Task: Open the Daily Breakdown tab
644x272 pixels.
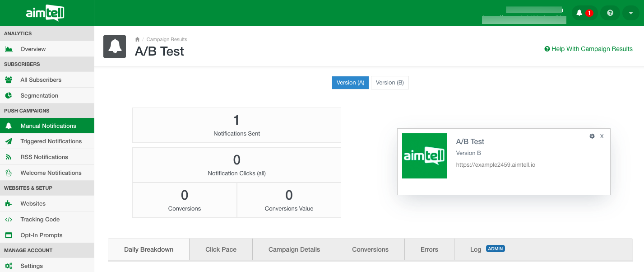Action: pos(148,249)
